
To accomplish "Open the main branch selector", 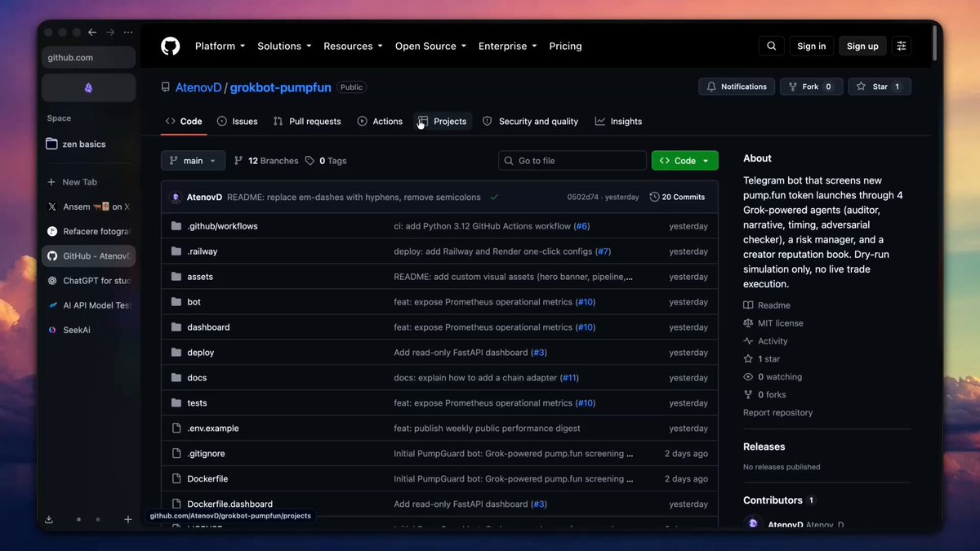I will coord(193,161).
